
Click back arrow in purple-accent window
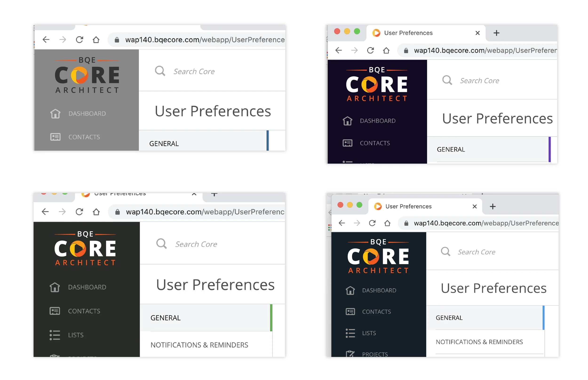338,50
